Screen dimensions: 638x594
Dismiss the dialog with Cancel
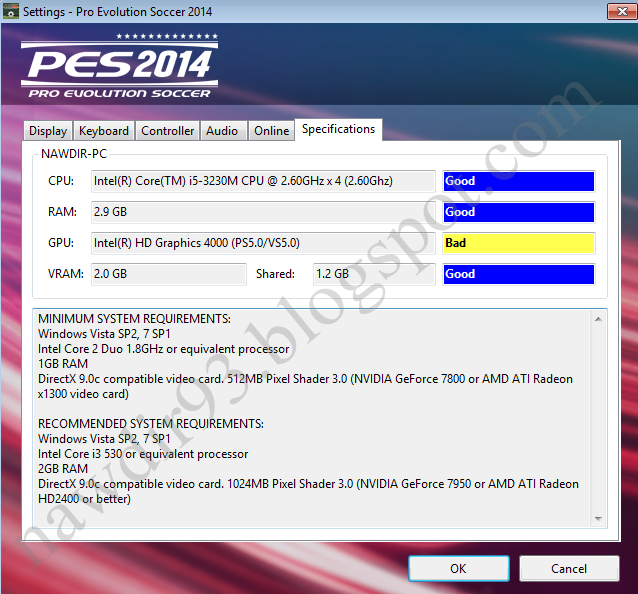coord(569,568)
